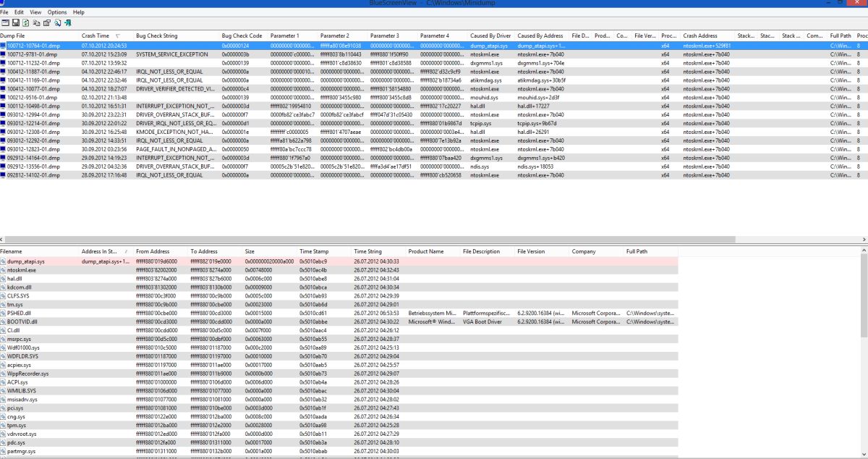
Task: Click the Copy Selected Items toolbar icon
Action: click(36, 22)
